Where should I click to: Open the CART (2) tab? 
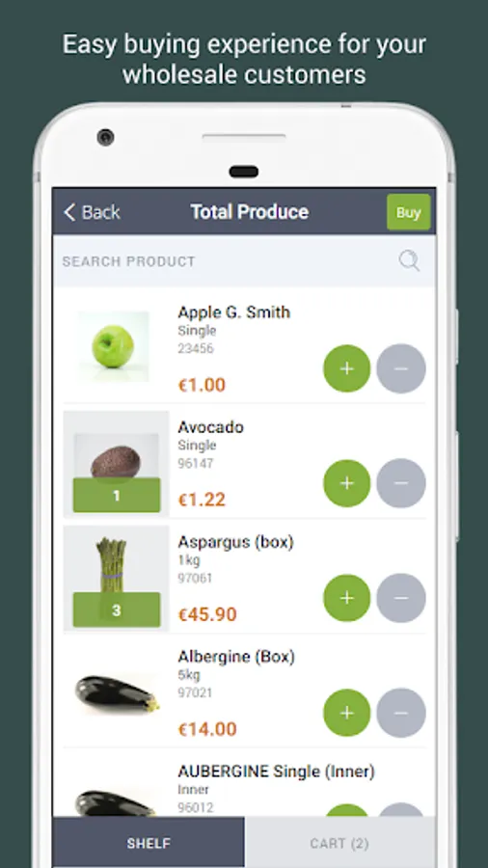tap(339, 842)
